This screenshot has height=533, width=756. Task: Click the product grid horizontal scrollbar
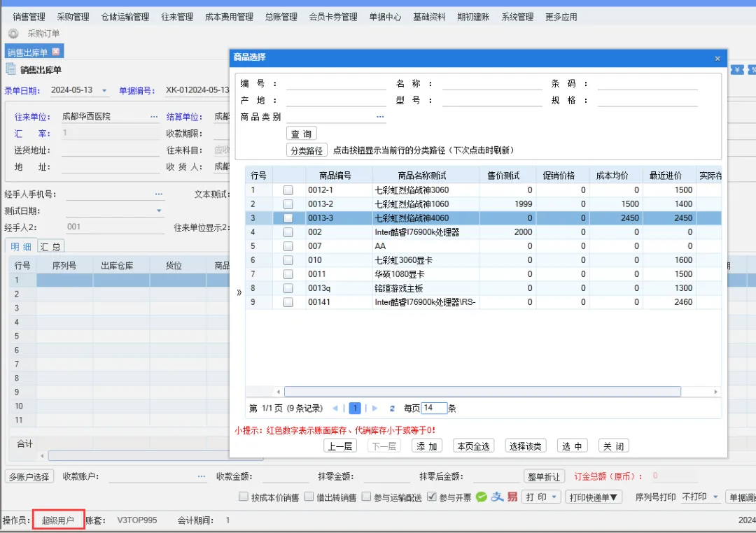(482, 392)
